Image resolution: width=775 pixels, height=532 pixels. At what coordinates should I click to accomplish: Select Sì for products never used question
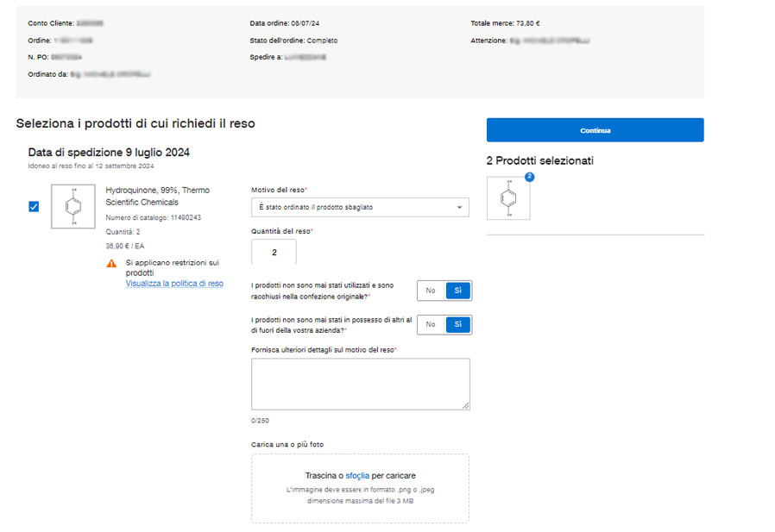click(x=457, y=291)
